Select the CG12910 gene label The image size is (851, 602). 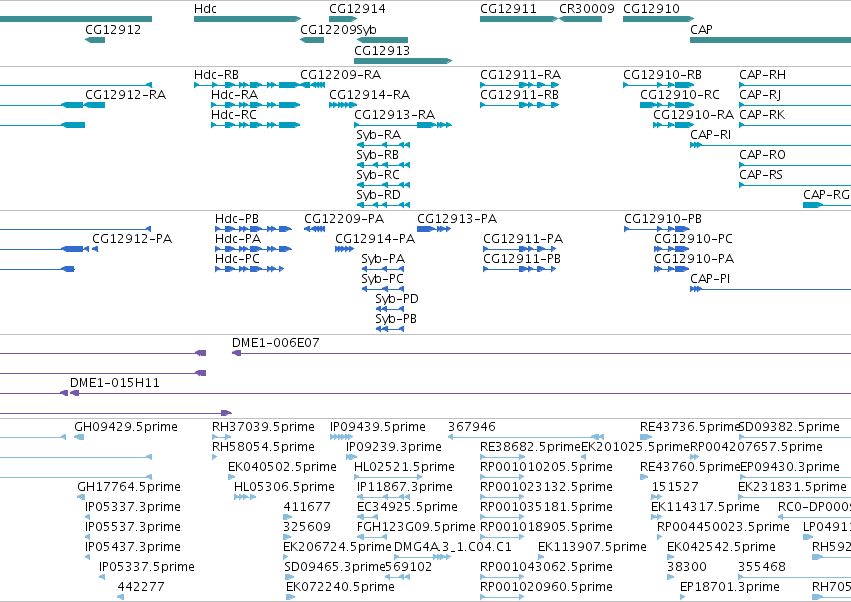651,9
